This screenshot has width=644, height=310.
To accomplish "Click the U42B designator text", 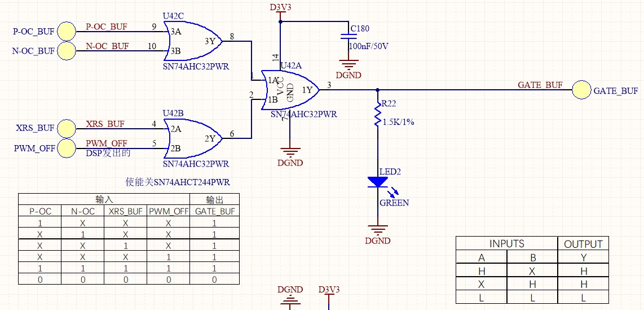I will coord(173,113).
